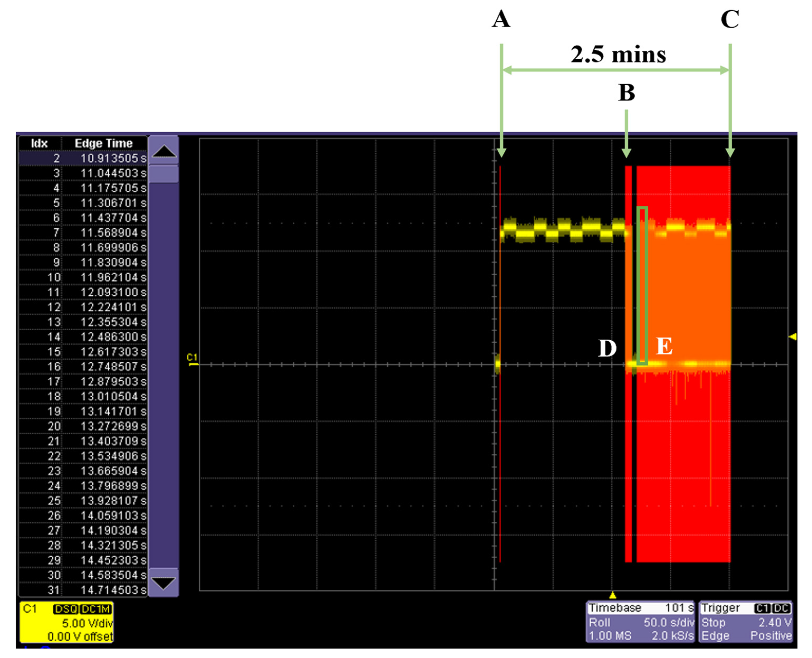The width and height of the screenshot is (812, 658).
Task: Click the DSQ badge in C1 box
Action: 66,609
